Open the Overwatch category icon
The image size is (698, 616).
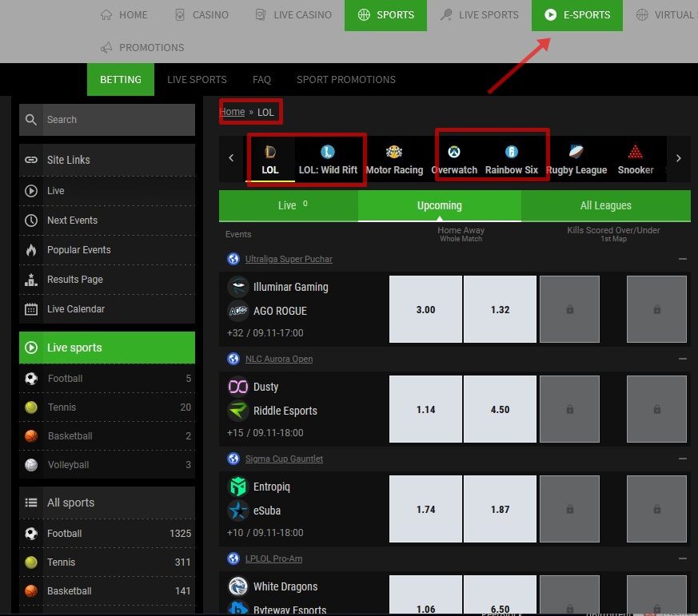[x=454, y=152]
